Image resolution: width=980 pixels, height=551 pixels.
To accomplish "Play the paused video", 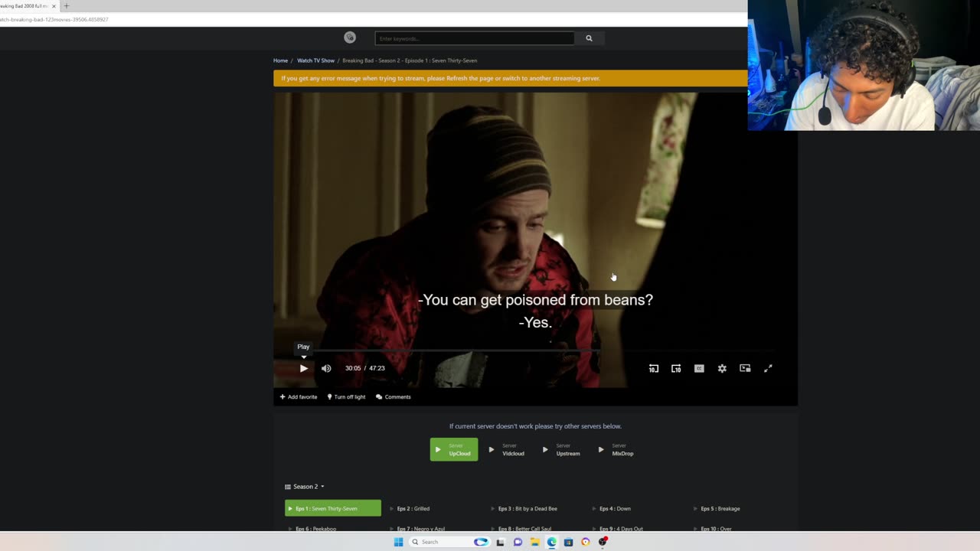I will pyautogui.click(x=304, y=368).
